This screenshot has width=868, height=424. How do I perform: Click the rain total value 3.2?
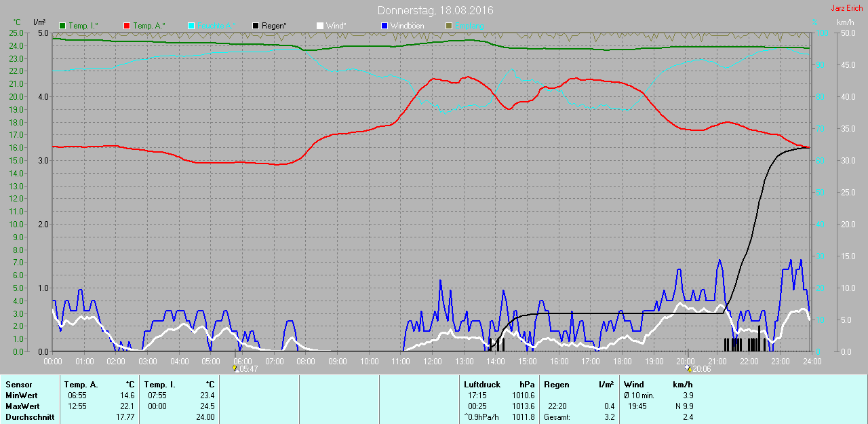tap(609, 417)
